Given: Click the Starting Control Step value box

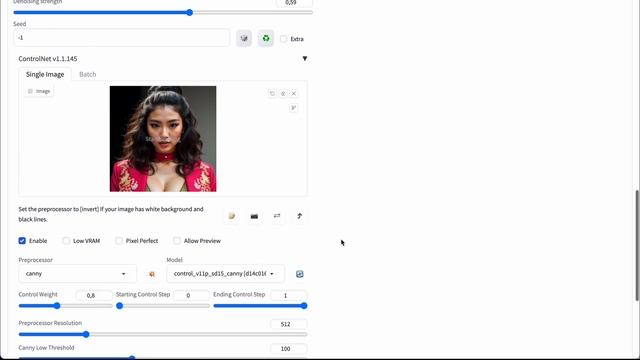Looking at the screenshot, I should 191,295.
